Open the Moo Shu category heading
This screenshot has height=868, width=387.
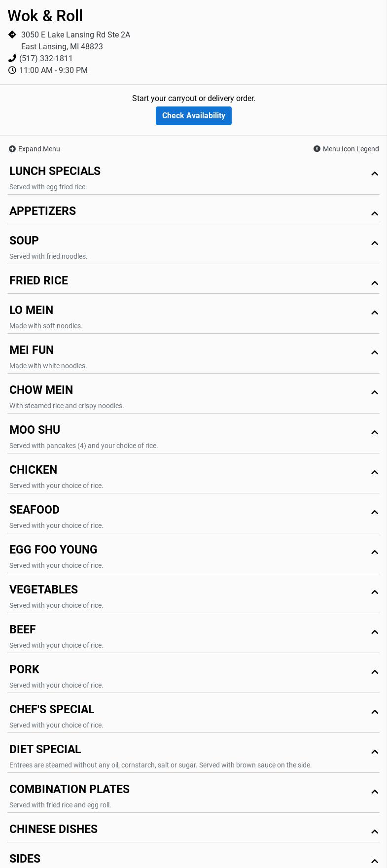[35, 430]
